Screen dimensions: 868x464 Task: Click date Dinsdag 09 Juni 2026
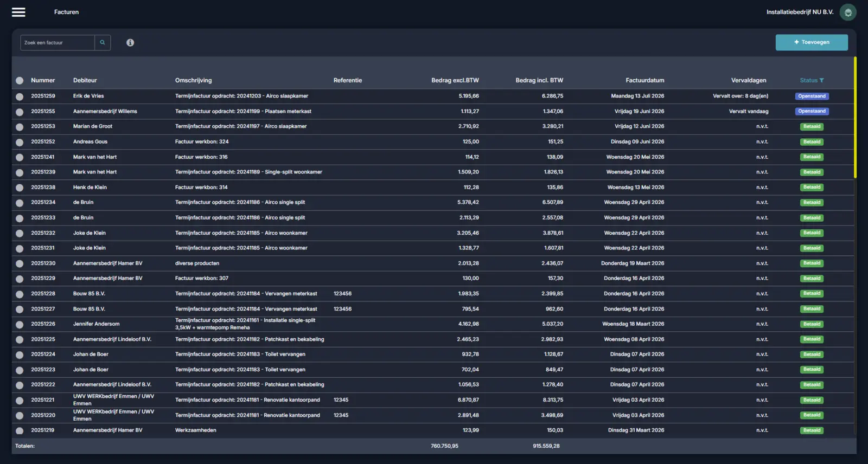637,141
